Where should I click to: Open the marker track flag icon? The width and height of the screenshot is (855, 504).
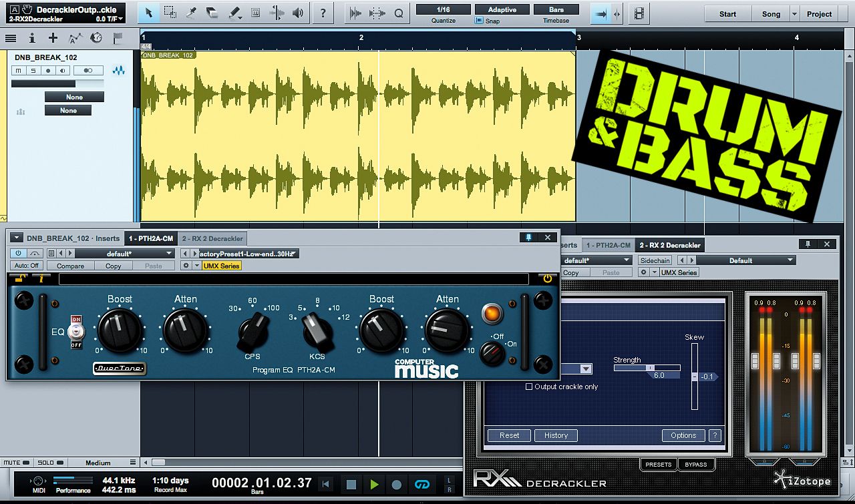tap(118, 39)
